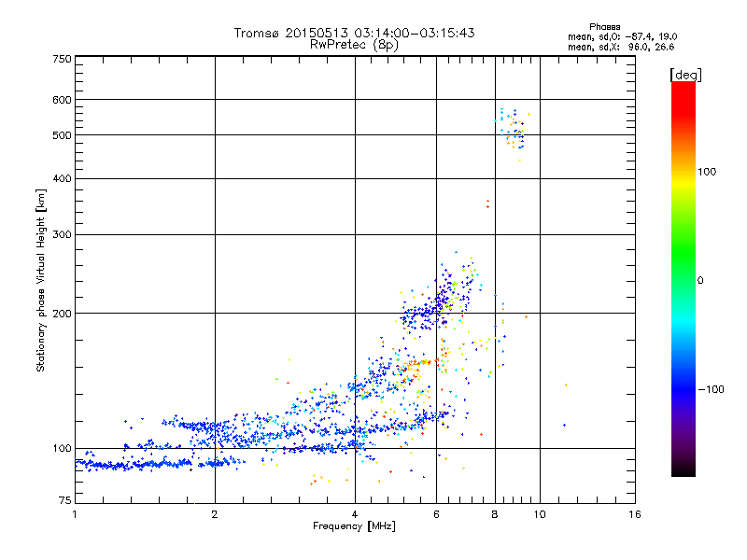Click the x-axis tick label '10'
Image resolution: width=747 pixels, height=560 pixels.
point(540,514)
